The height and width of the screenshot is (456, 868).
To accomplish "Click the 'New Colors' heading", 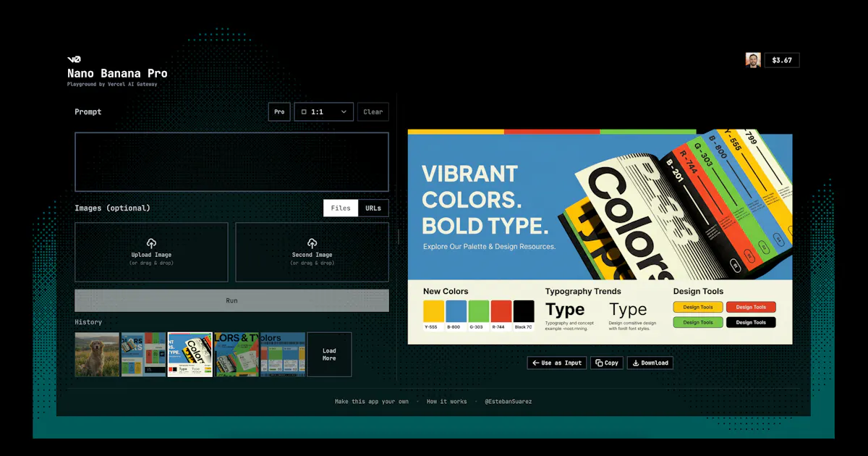I will pos(446,291).
